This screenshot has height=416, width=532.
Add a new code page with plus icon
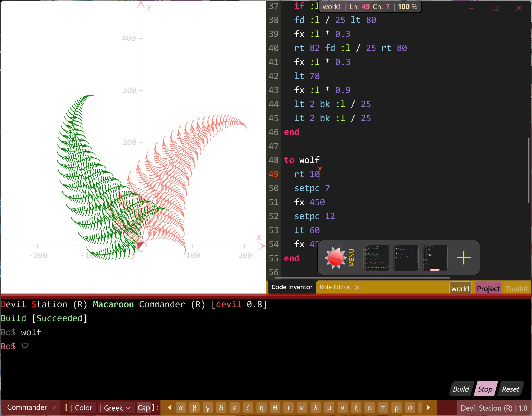pyautogui.click(x=464, y=258)
